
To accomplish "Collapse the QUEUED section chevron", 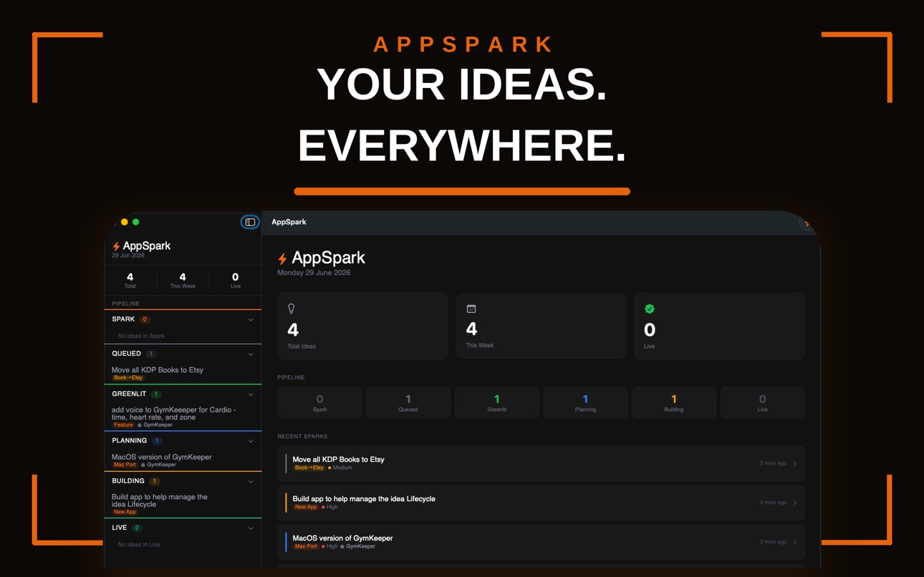I will [x=251, y=354].
